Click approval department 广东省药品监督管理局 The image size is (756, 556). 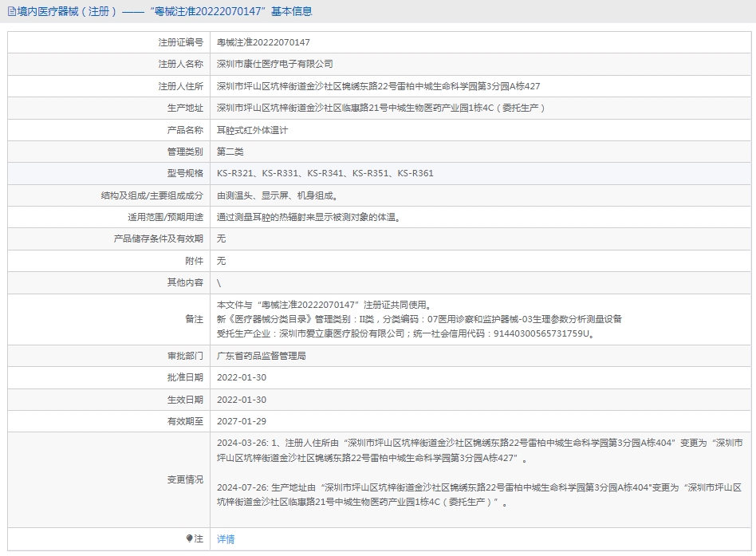pos(262,356)
